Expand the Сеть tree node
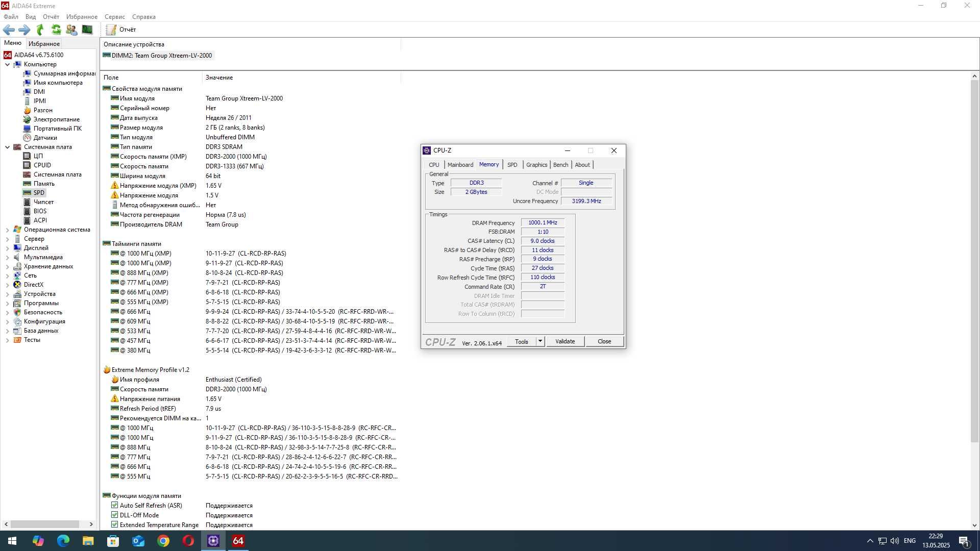Screen dimensions: 980x551 point(7,275)
